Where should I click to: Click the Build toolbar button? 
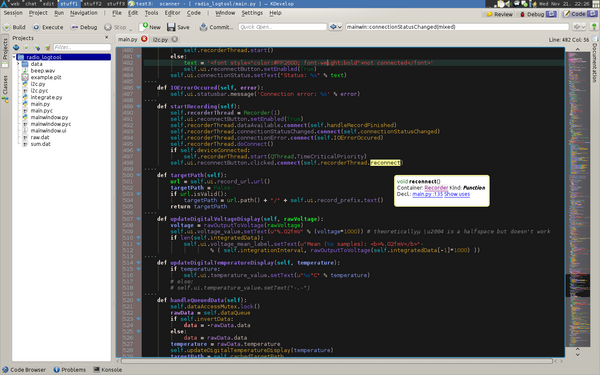click(14, 27)
